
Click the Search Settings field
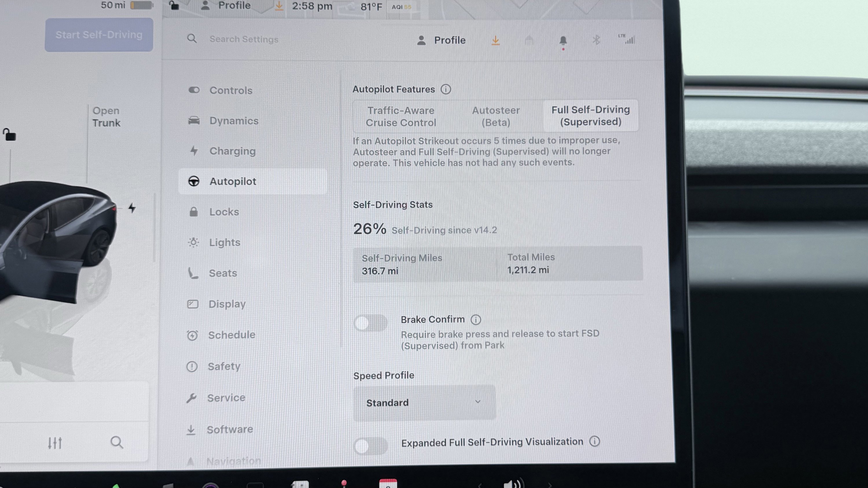click(x=244, y=39)
